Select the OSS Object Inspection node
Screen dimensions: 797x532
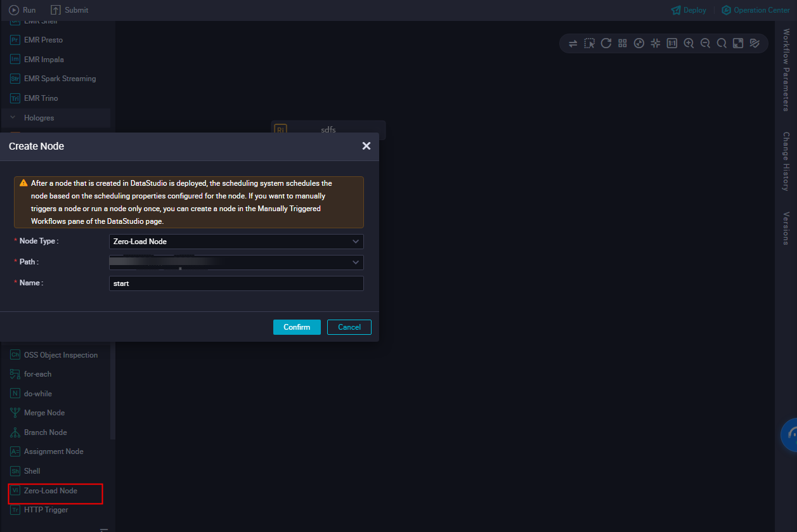point(54,355)
